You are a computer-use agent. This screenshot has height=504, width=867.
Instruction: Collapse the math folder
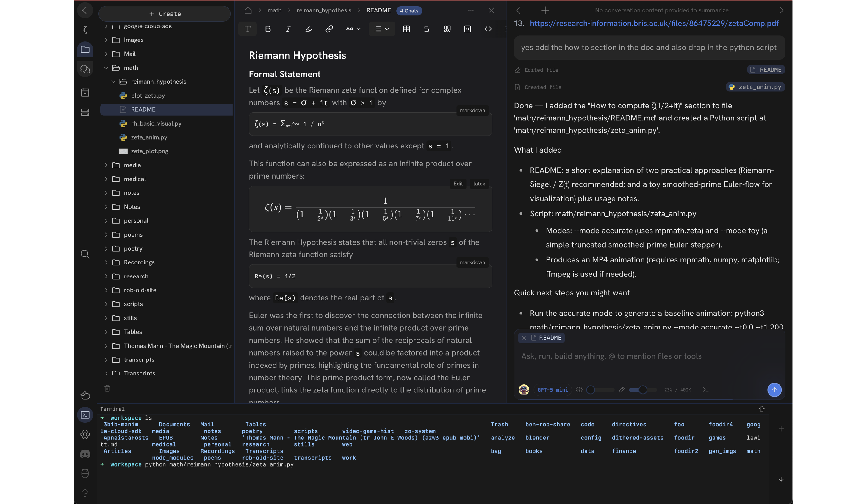(106, 68)
